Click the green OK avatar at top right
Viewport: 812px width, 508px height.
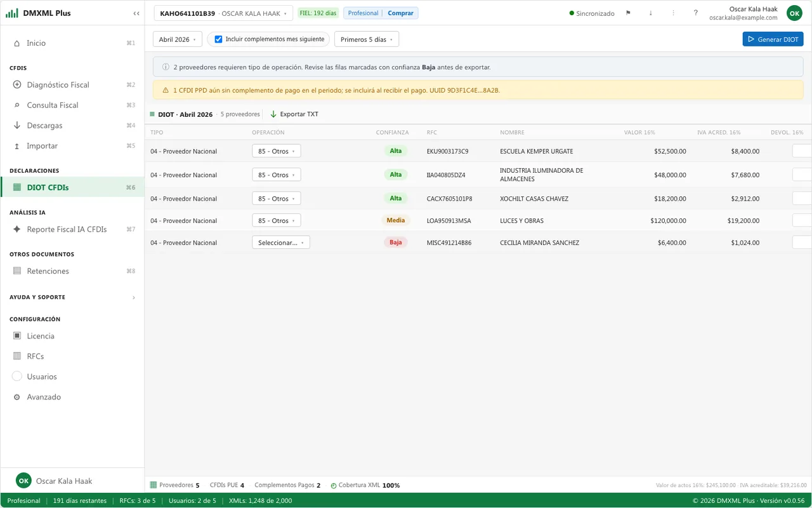[794, 13]
